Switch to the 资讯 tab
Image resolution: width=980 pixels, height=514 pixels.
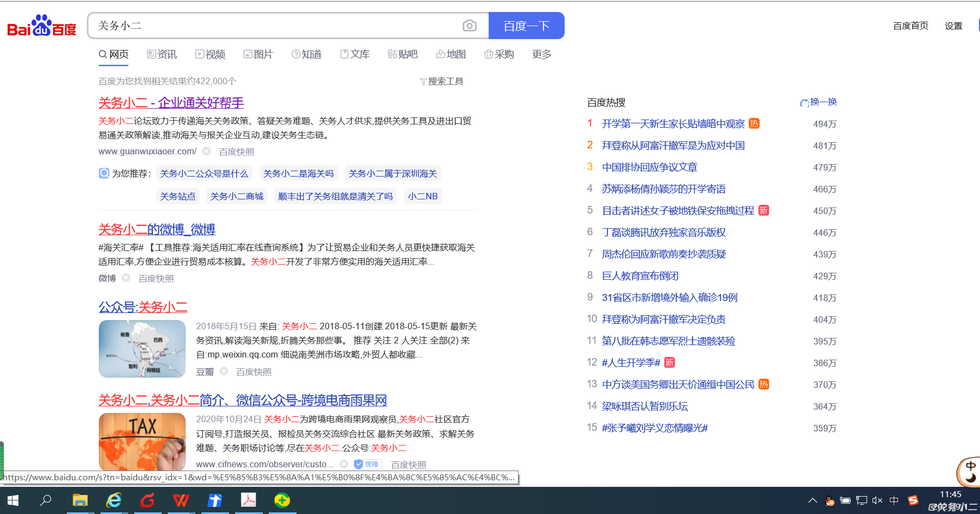(x=162, y=54)
